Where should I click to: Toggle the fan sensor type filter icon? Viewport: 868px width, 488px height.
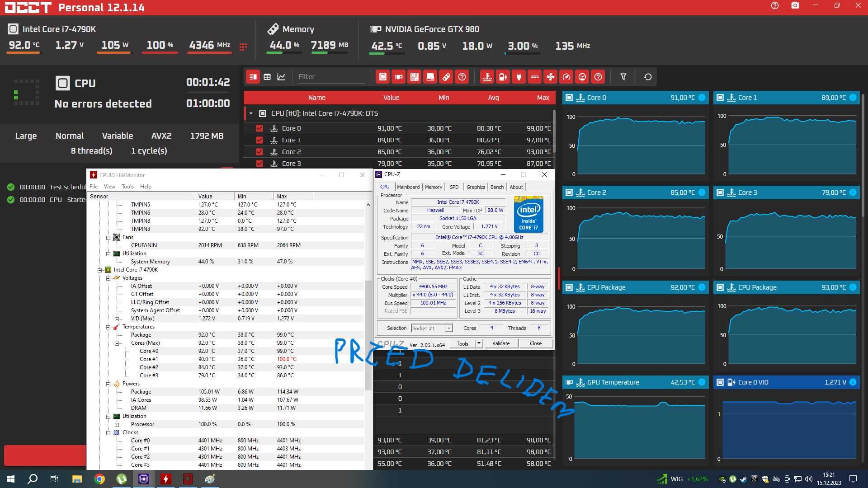pyautogui.click(x=550, y=77)
